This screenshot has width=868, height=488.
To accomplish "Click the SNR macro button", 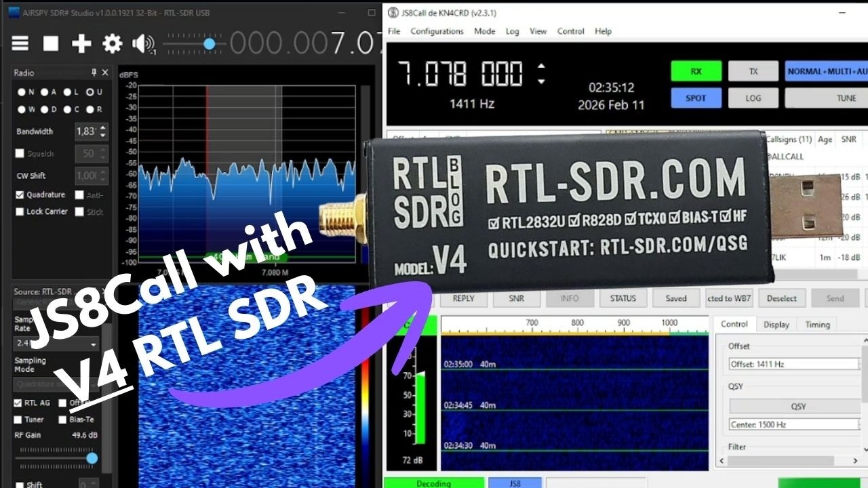I will point(516,298).
